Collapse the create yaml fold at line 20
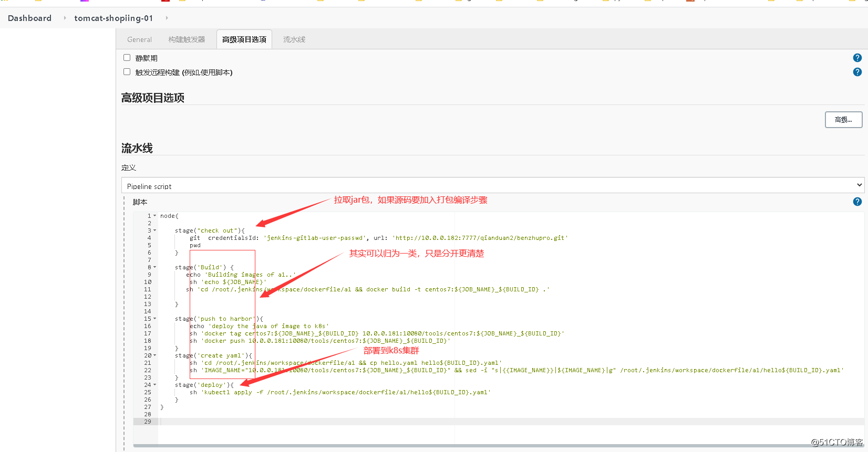Viewport: 868px width, 452px height. coord(154,355)
